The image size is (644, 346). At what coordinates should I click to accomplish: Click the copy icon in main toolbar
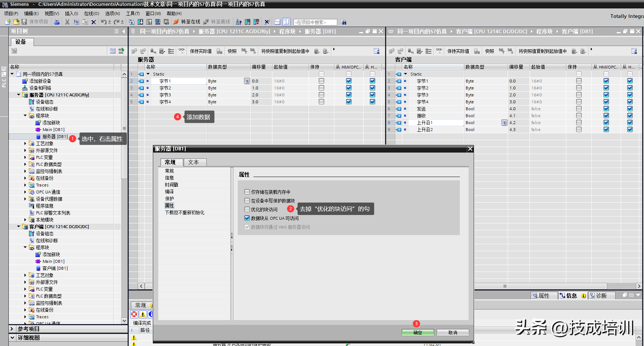tap(76, 22)
